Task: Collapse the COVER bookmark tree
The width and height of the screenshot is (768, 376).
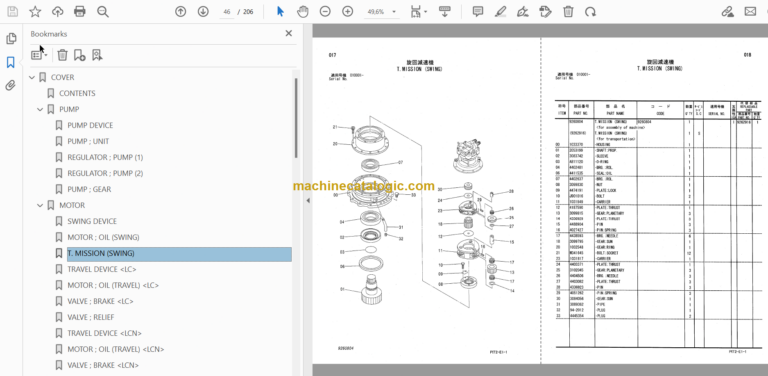Action: click(x=32, y=77)
